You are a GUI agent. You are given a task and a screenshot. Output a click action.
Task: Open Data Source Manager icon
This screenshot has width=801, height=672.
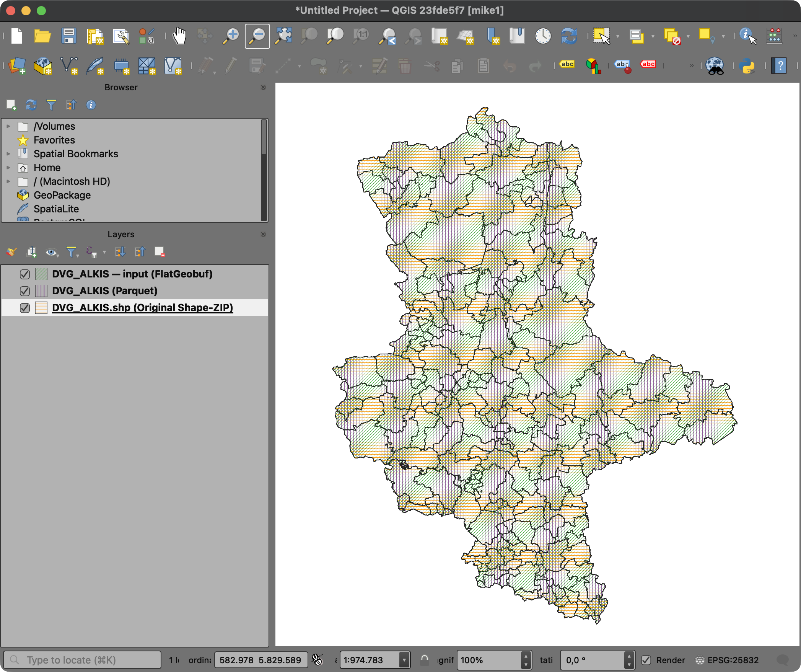pyautogui.click(x=17, y=66)
